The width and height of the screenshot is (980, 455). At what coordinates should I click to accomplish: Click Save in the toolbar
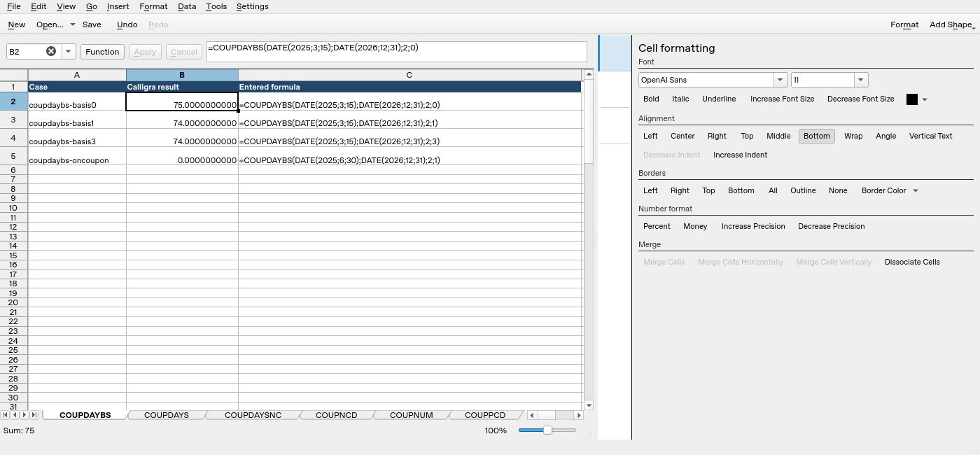point(92,24)
